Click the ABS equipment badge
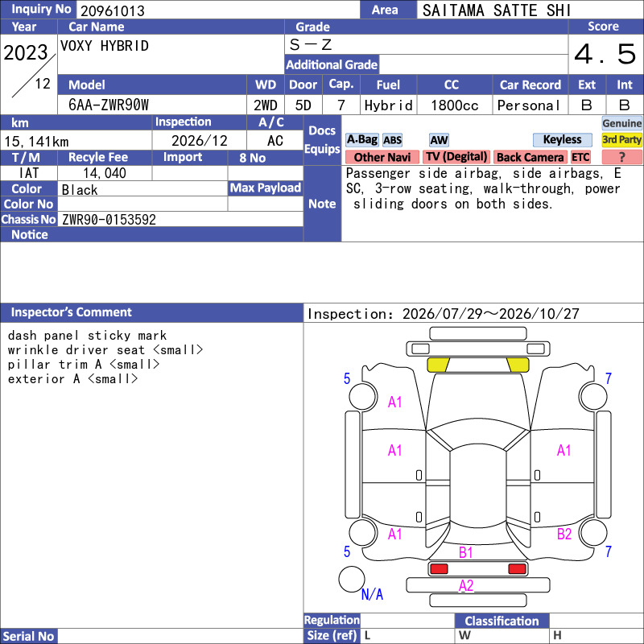 [x=392, y=140]
